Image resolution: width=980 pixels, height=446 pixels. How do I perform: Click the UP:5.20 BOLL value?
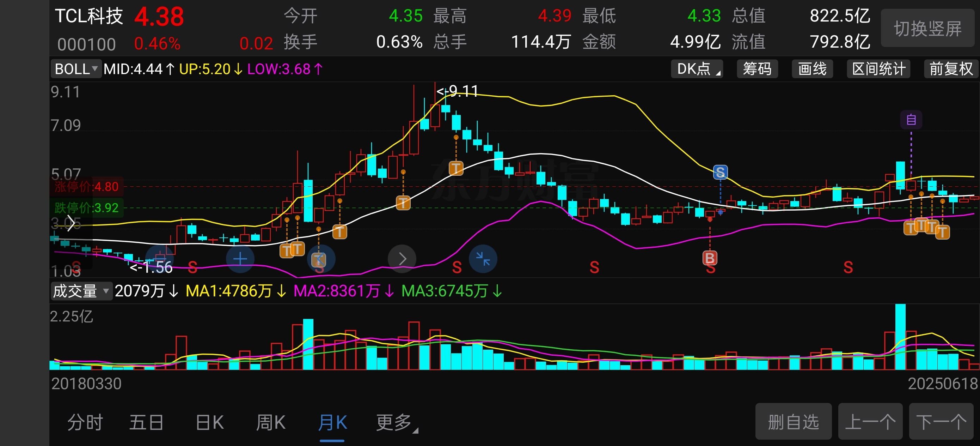[210, 69]
